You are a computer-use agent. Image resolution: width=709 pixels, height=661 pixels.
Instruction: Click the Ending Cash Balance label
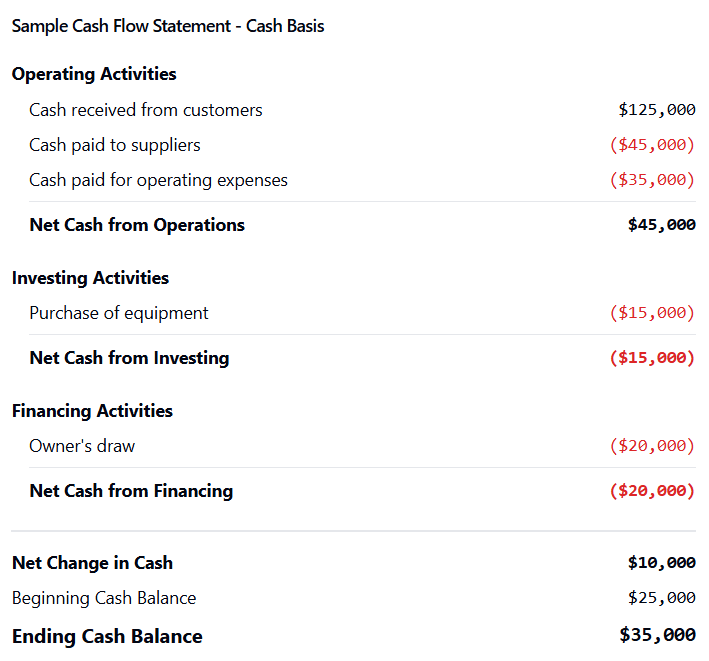107,636
